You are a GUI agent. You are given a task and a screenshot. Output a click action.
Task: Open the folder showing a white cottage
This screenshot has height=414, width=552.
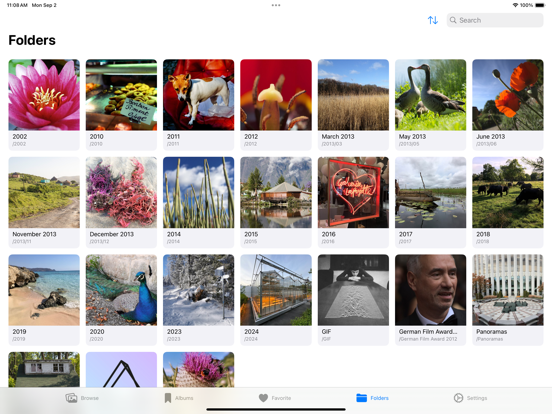pyautogui.click(x=44, y=369)
